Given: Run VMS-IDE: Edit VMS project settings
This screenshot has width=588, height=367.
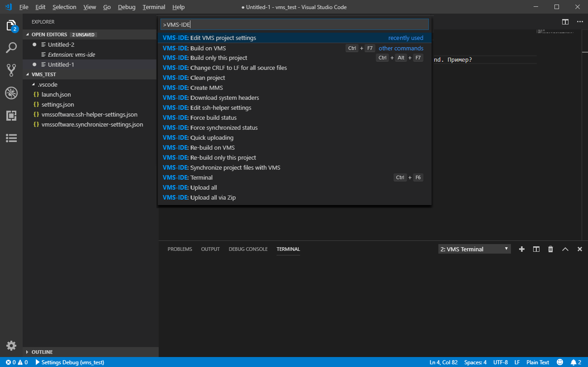Looking at the screenshot, I should pos(295,38).
